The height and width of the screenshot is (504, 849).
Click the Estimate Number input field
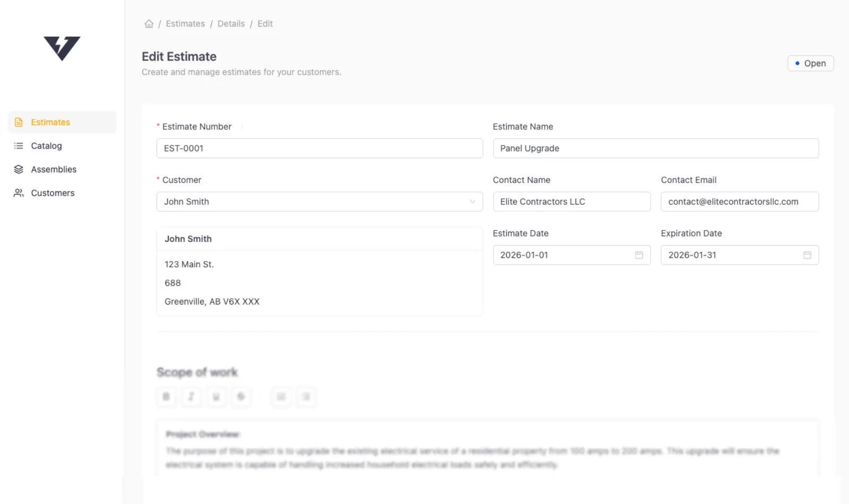coord(319,149)
